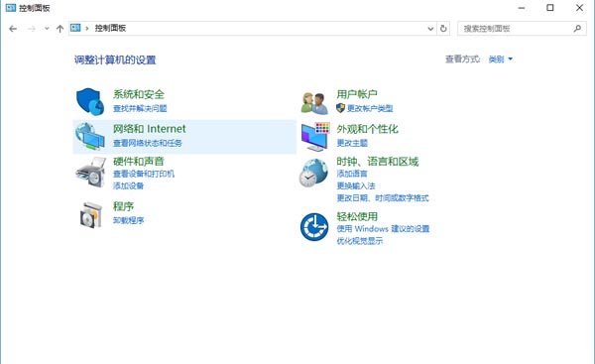Open recent locations dropdown arrow
The width and height of the screenshot is (595, 364).
(47, 29)
